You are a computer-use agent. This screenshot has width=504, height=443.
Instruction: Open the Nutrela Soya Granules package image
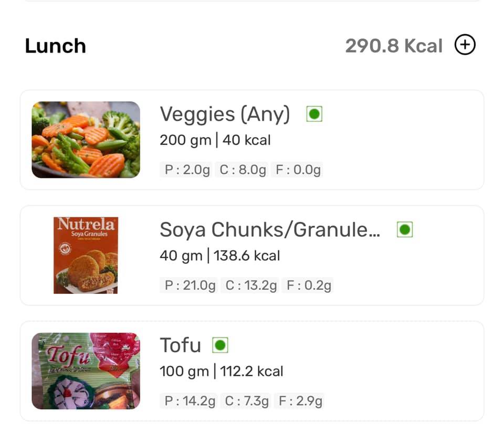[x=86, y=255]
